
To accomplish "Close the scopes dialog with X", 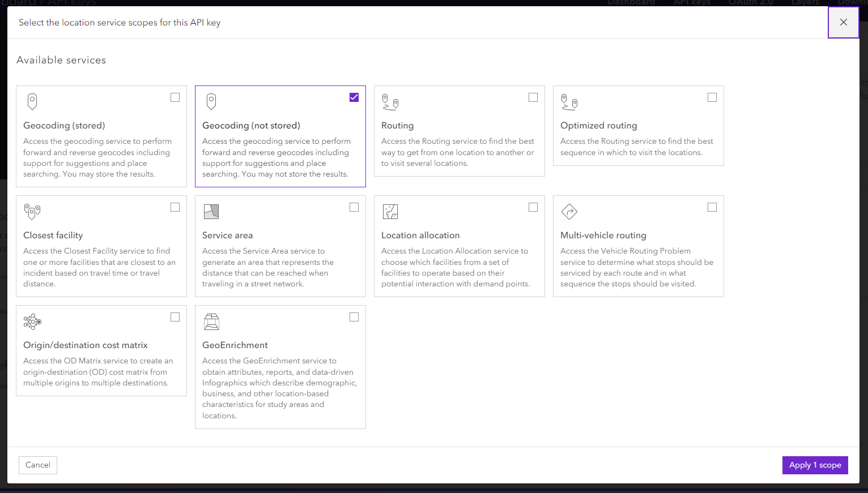I will click(x=844, y=22).
